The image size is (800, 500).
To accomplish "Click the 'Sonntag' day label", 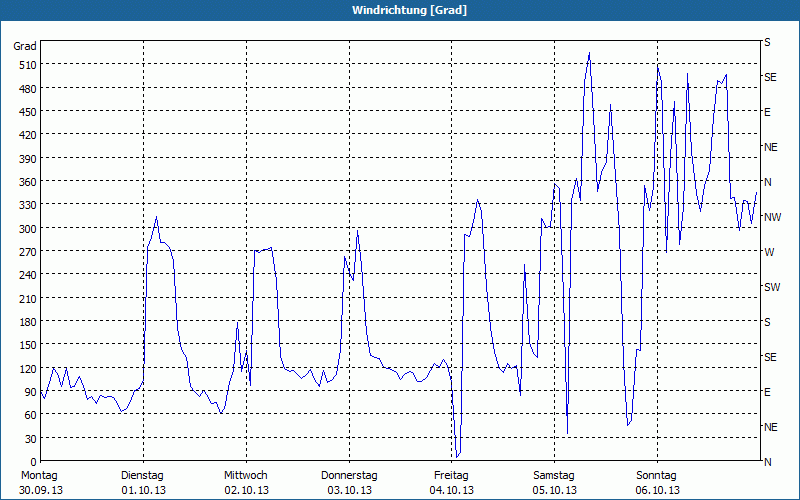I will [656, 475].
